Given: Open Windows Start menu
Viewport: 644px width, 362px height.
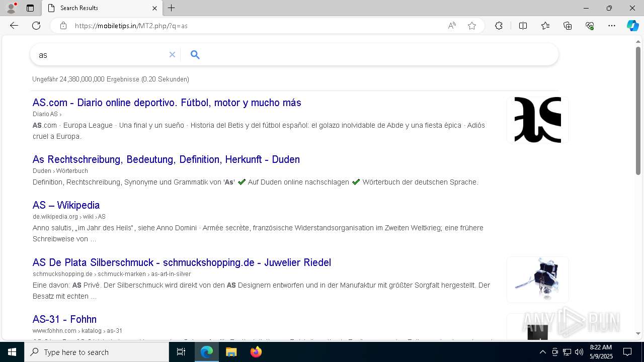Looking at the screenshot, I should pyautogui.click(x=12, y=352).
